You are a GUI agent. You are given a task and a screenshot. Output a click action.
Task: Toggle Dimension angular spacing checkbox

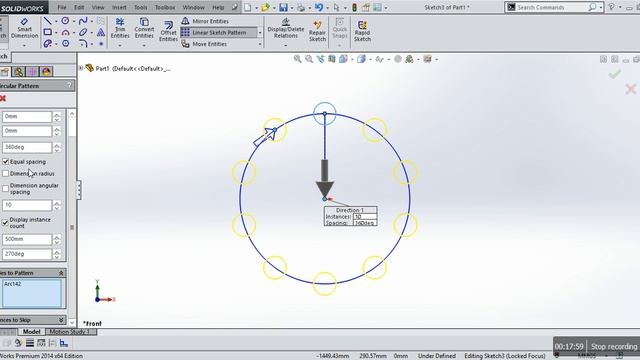pyautogui.click(x=5, y=188)
